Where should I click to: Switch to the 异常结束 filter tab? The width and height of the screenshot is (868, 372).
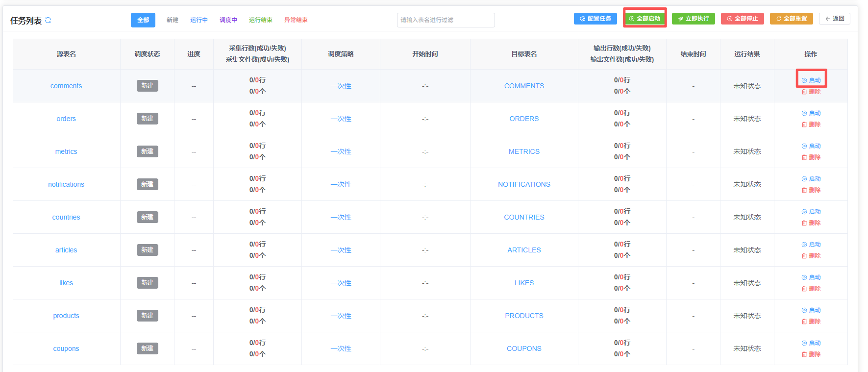pos(296,20)
